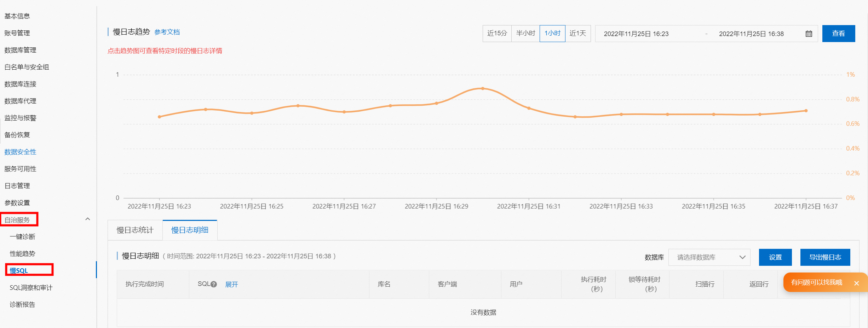Open 服务可用性 in the sidebar
The image size is (868, 328).
click(20, 169)
